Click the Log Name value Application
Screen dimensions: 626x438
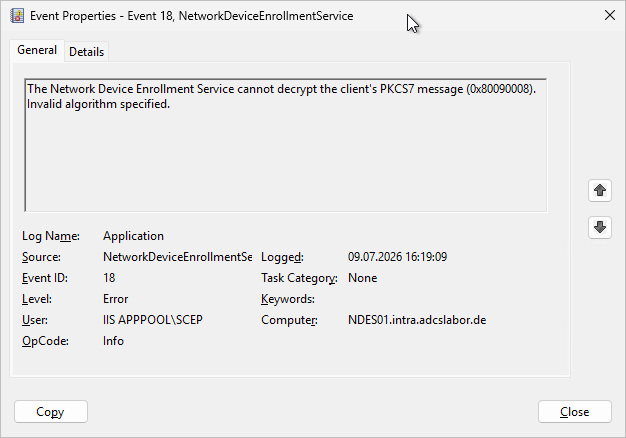133,236
